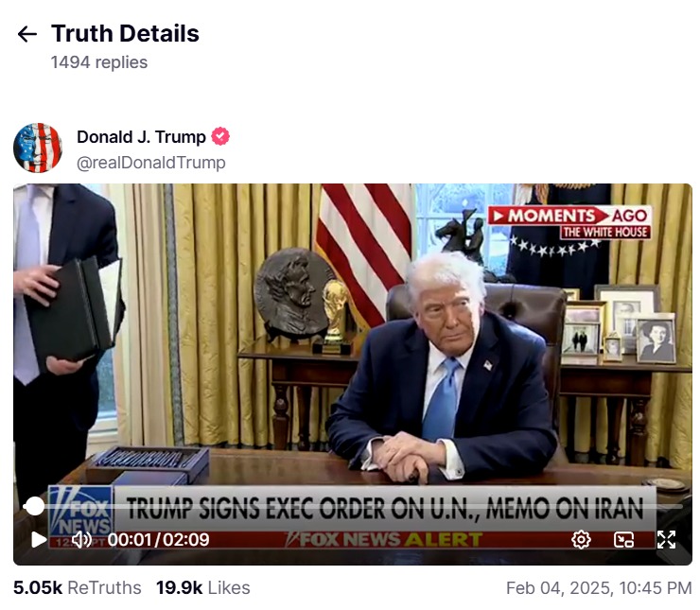Click the ReTruths label text

click(x=104, y=587)
